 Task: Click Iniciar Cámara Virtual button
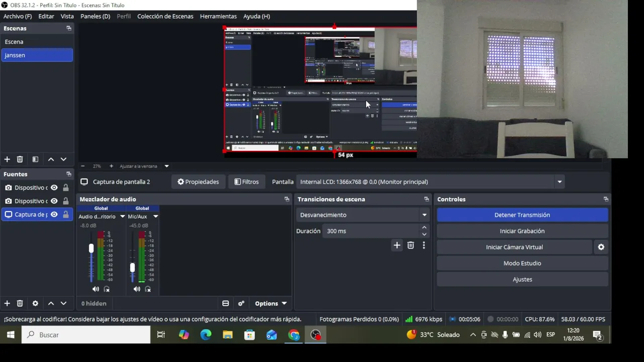coord(514,247)
